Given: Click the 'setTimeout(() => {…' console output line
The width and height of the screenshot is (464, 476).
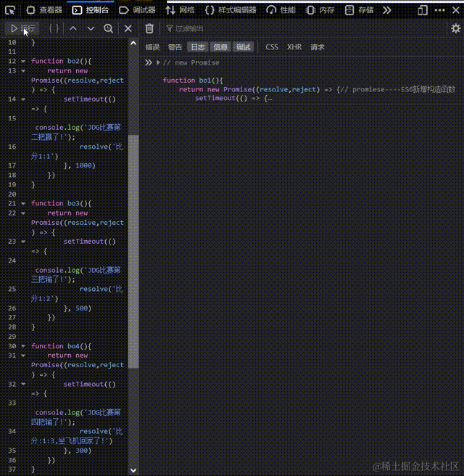Looking at the screenshot, I should [x=233, y=99].
